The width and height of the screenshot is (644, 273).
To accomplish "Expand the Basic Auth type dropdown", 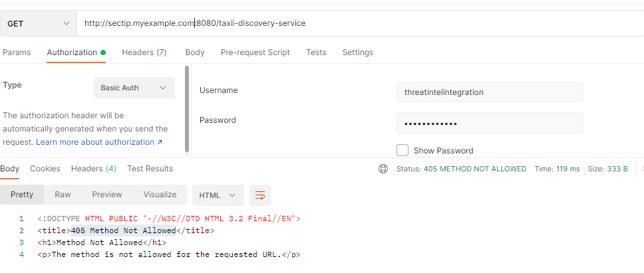I will [134, 88].
